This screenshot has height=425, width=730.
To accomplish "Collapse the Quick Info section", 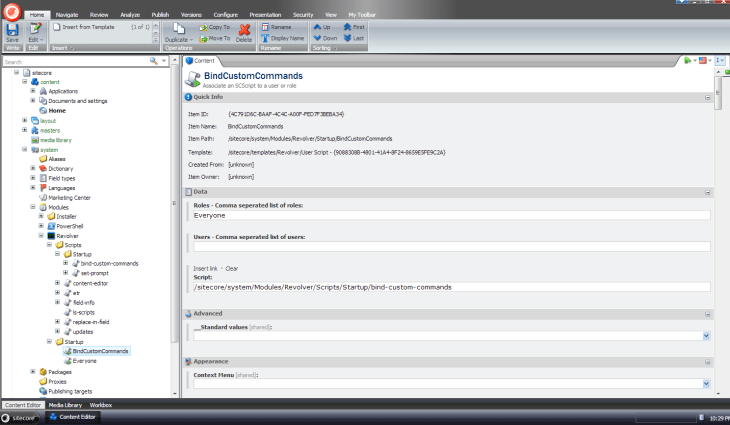I will pyautogui.click(x=707, y=98).
